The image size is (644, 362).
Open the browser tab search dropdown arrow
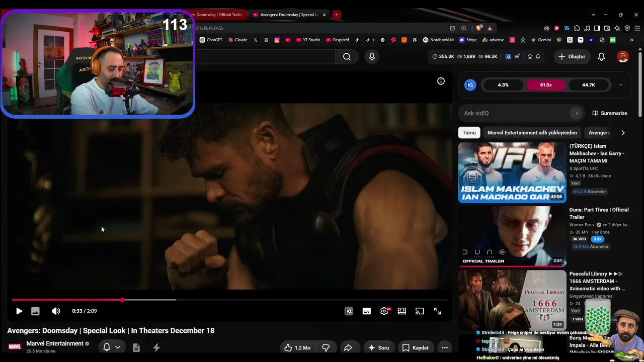pyautogui.click(x=593, y=15)
